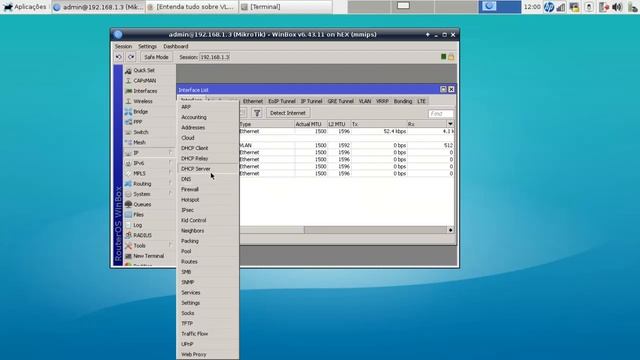Switch to Entenda tudo sobre VL... taskbar window
The width and height of the screenshot is (640, 360).
[191, 7]
